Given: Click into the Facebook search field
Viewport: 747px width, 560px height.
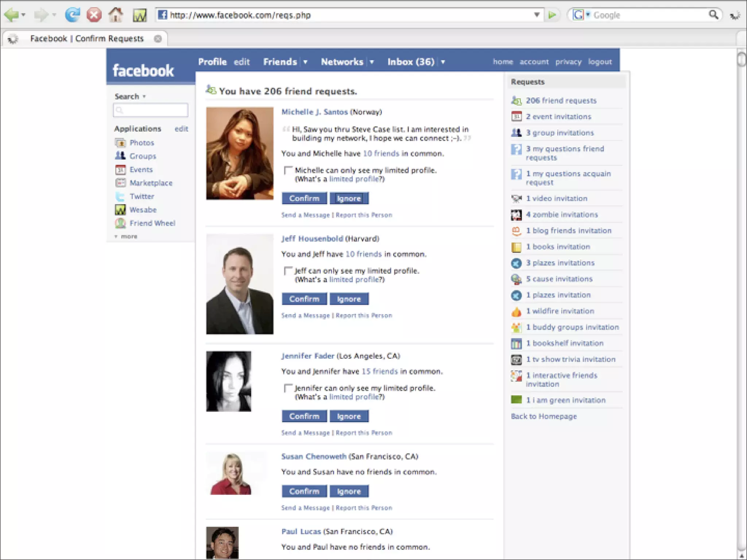Looking at the screenshot, I should (x=151, y=110).
